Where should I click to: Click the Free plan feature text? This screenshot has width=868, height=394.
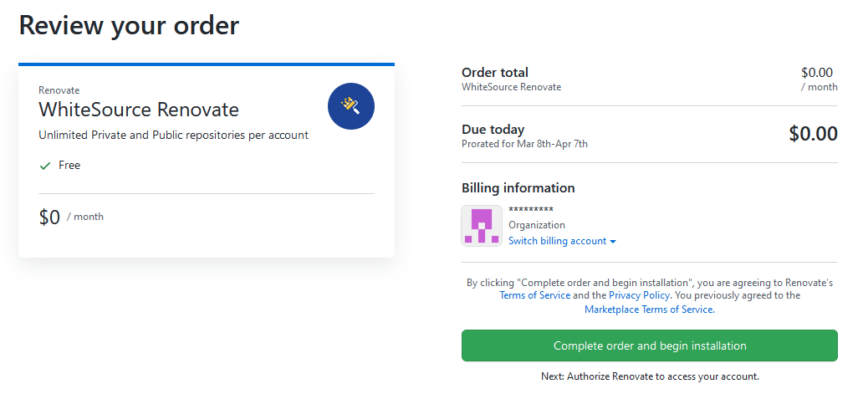point(69,165)
